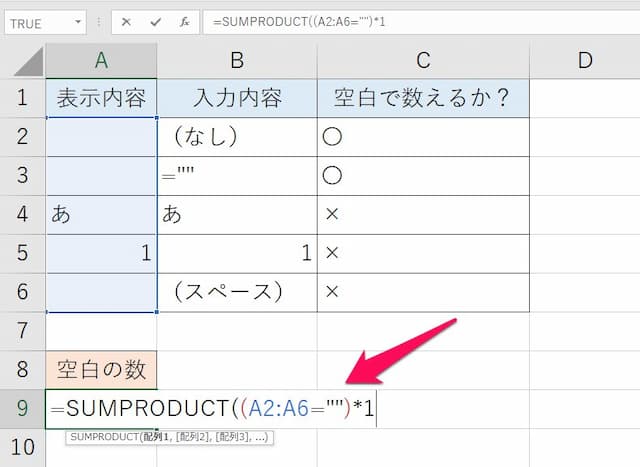The width and height of the screenshot is (640, 467).
Task: Select row 8 header
Action: coord(22,369)
